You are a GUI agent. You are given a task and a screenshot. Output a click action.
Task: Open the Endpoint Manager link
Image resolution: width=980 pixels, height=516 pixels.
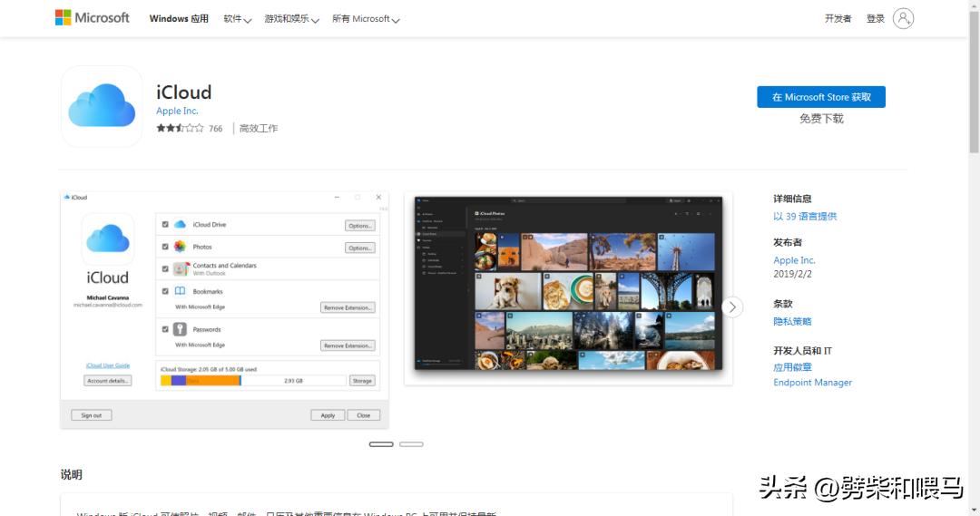pyautogui.click(x=812, y=383)
